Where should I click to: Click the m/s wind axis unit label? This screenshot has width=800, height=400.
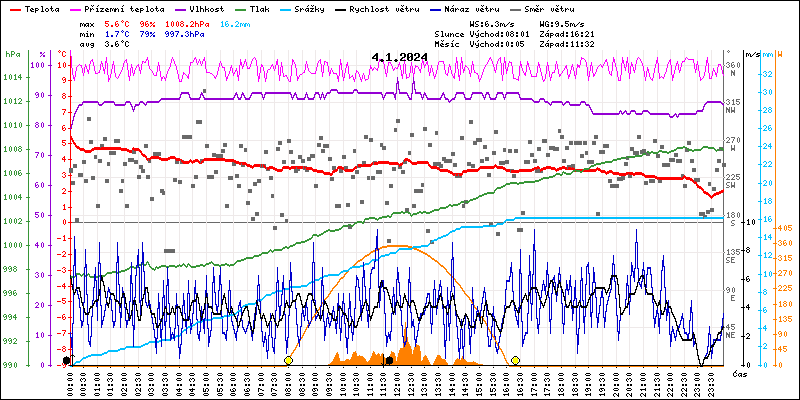(x=751, y=53)
